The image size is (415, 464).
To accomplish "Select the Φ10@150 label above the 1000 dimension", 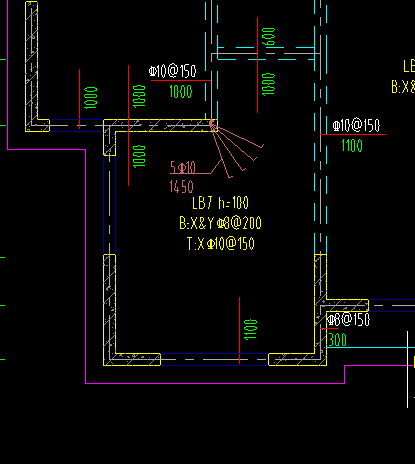I will tap(173, 71).
